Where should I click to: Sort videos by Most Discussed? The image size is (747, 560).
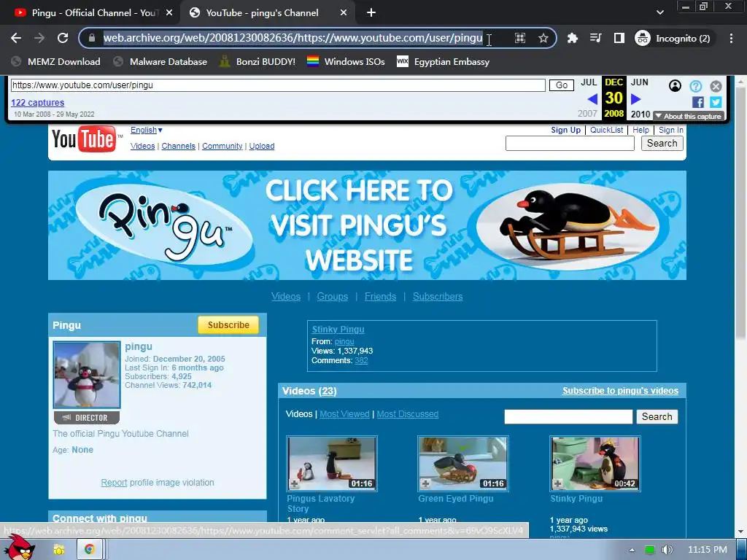407,414
